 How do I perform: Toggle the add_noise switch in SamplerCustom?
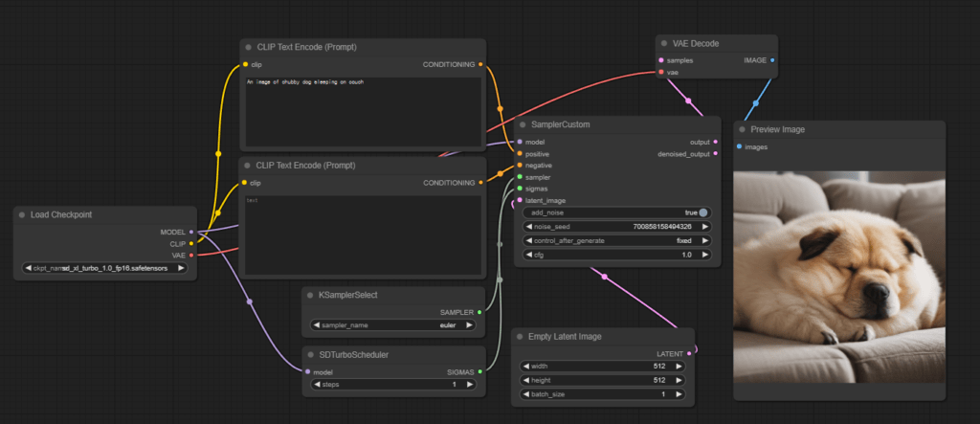[x=703, y=212]
